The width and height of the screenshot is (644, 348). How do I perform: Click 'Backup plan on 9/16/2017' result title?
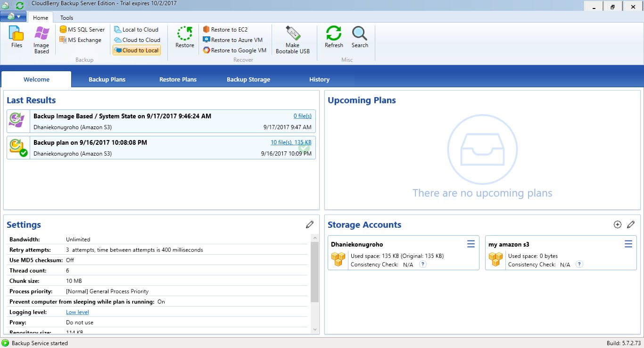[x=90, y=142]
